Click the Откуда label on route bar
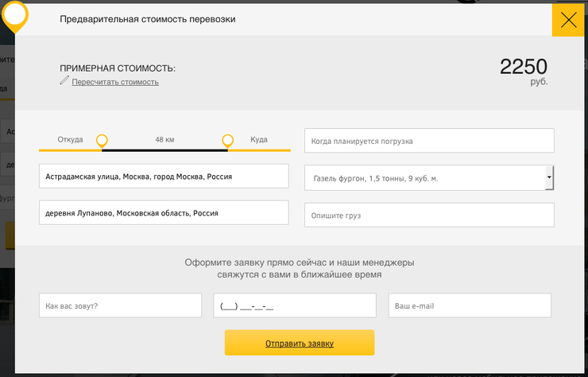Viewport: 588px width, 377px height. click(70, 140)
